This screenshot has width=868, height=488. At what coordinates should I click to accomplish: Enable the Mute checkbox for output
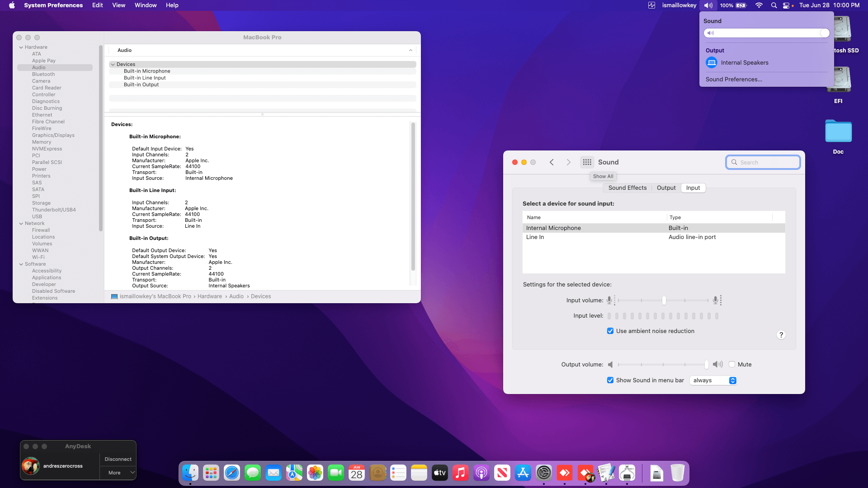(732, 365)
